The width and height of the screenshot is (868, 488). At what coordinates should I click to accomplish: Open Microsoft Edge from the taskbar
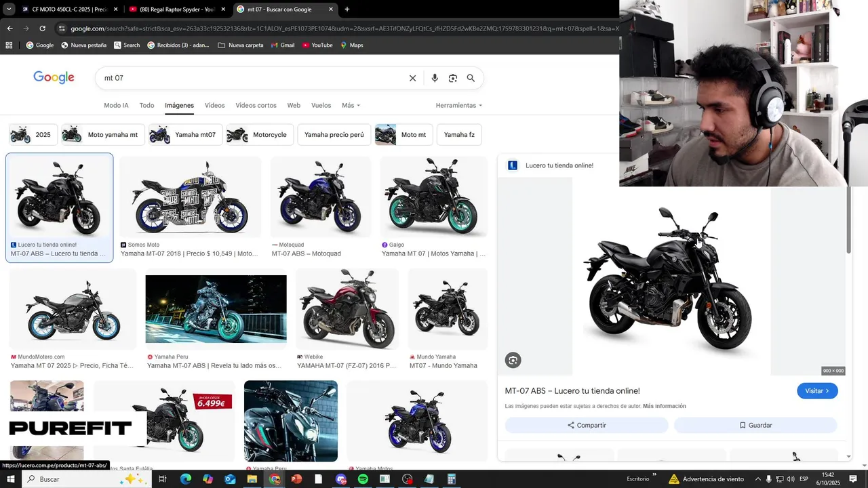[185, 479]
